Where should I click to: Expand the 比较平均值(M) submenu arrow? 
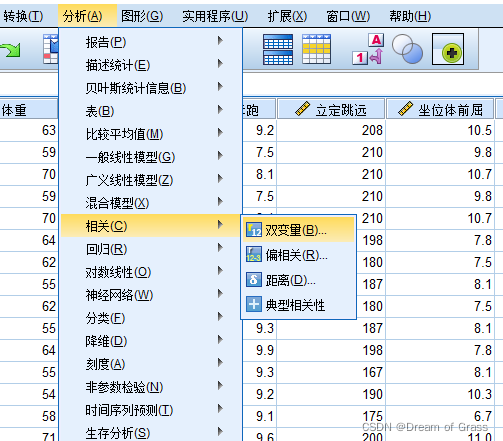[220, 133]
